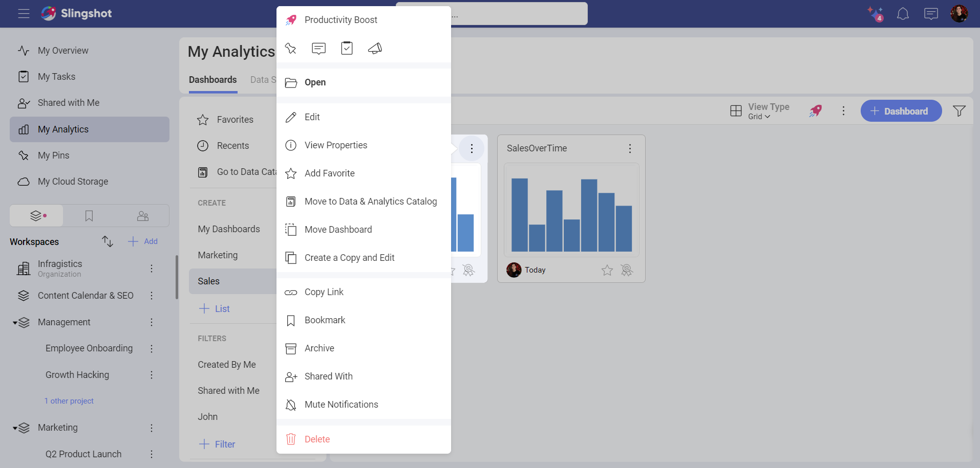Click the search field in the header
The width and height of the screenshot is (980, 468).
tap(519, 14)
